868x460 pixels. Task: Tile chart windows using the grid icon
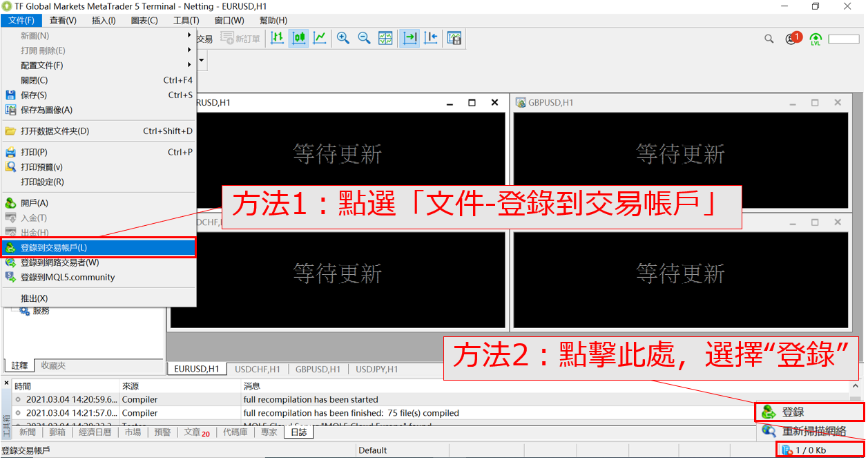click(385, 39)
